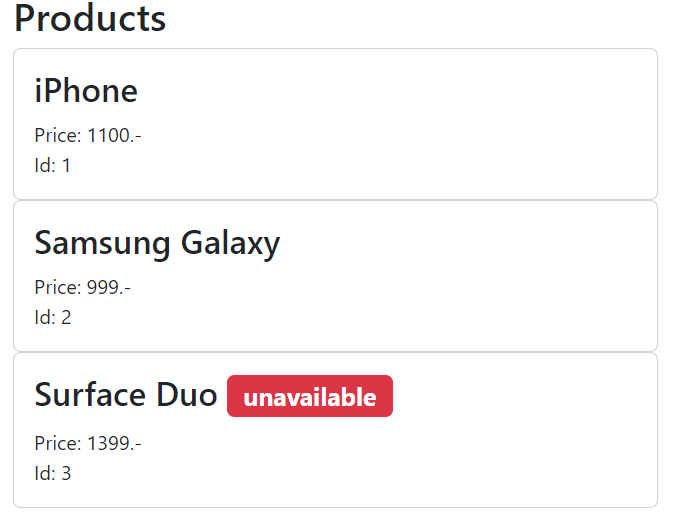The image size is (678, 523).
Task: Click the 1399.- price value
Action: coord(114,443)
